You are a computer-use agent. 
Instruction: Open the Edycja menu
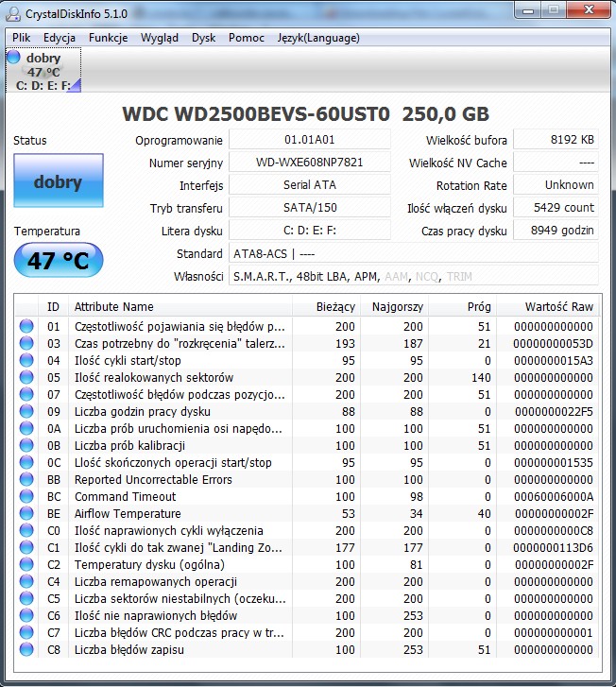tap(60, 38)
